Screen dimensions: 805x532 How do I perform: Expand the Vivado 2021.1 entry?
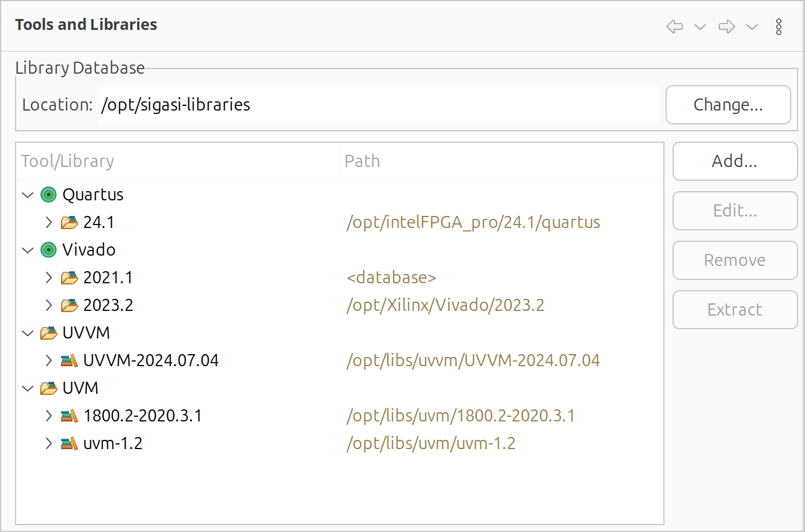pos(49,278)
